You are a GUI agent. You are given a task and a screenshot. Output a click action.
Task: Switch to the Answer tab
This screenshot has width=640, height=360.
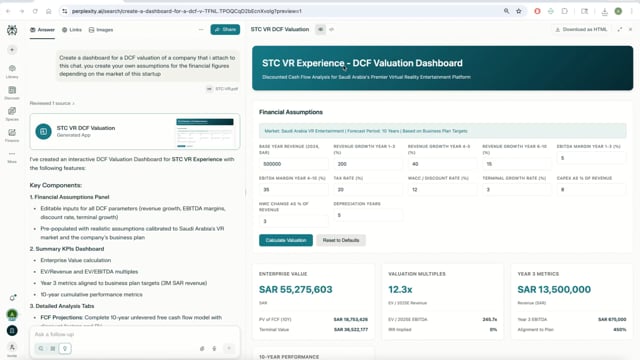pos(42,30)
